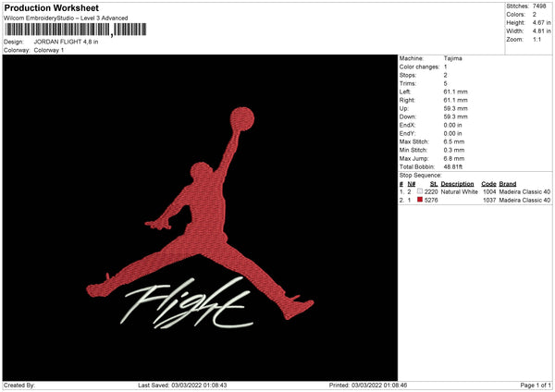
Task: Click the "N#" column header
Action: tap(412, 184)
